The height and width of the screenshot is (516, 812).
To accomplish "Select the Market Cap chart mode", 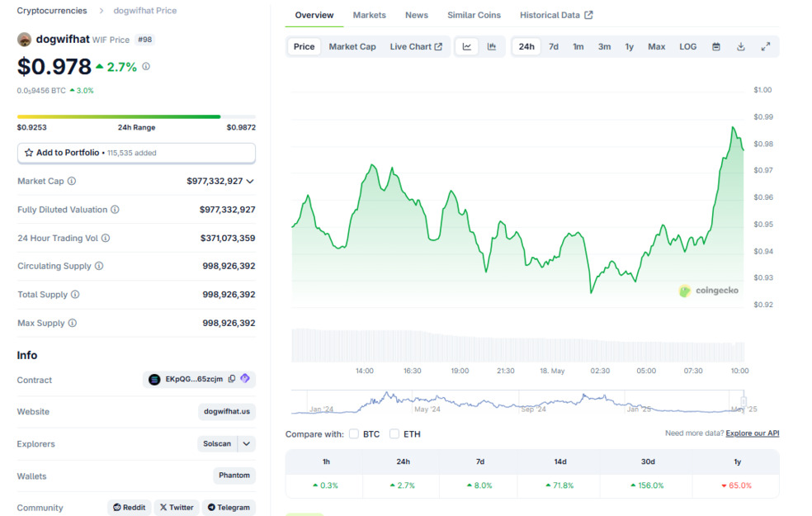I will 352,46.
